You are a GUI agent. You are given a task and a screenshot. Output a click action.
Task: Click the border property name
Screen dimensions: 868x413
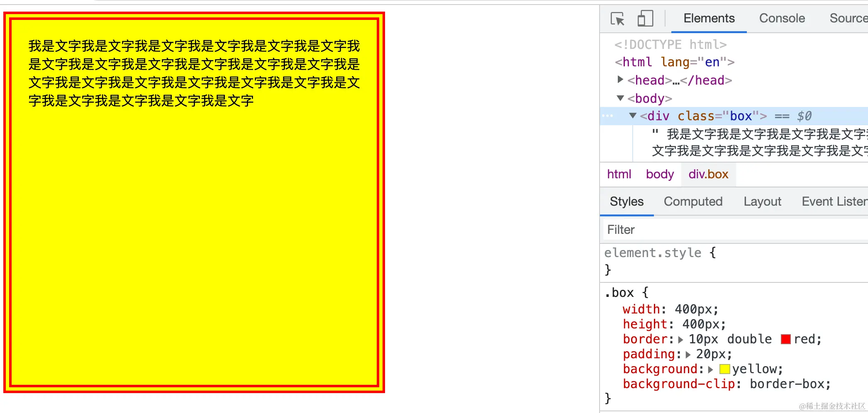[644, 339]
